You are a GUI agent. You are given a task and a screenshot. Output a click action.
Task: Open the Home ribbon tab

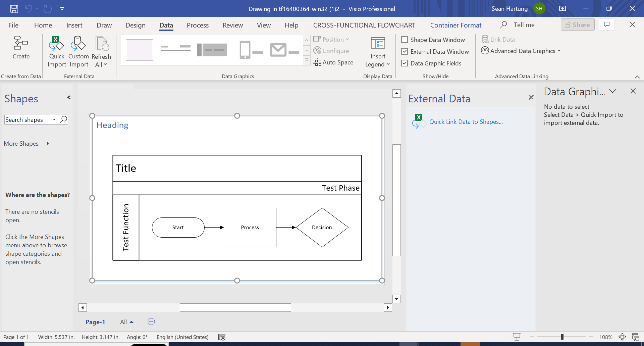coord(43,25)
